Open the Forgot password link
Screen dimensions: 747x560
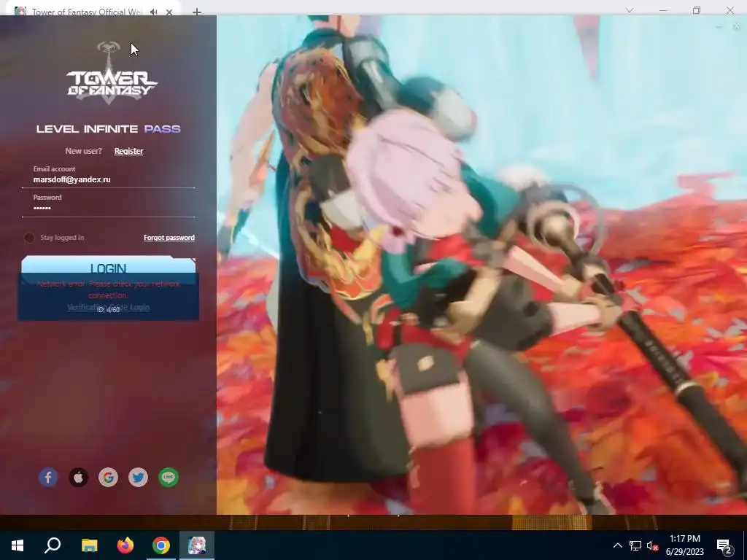point(169,238)
